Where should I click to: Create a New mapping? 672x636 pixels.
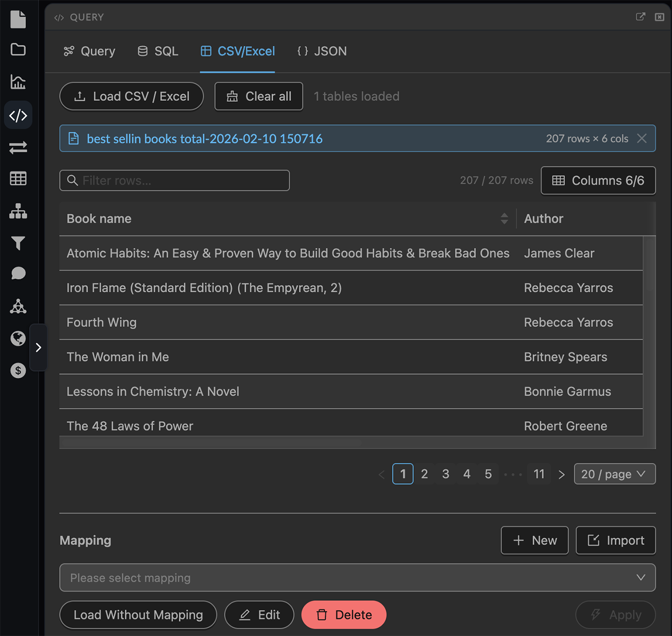535,540
